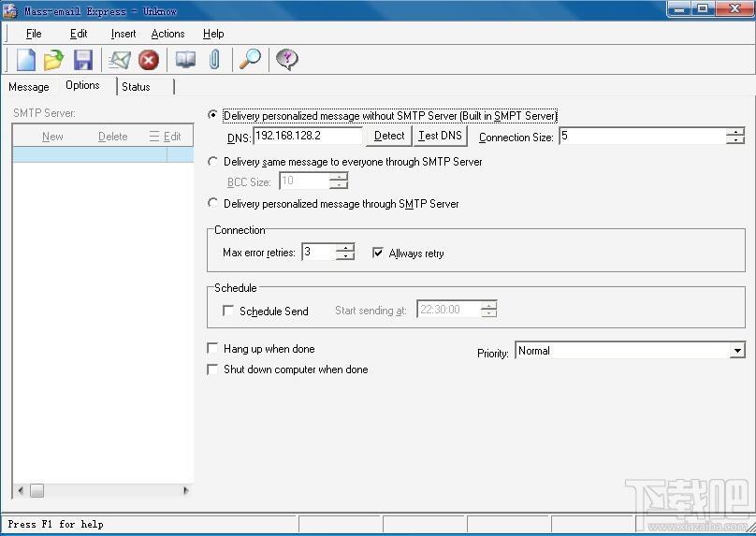
Task: Click inside the DNS address field
Action: 308,136
